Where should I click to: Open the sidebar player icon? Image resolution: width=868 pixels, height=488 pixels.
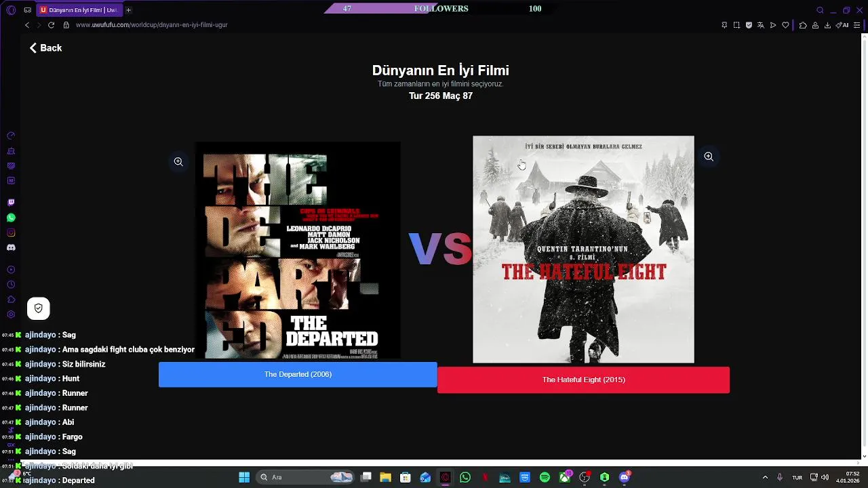tap(11, 270)
